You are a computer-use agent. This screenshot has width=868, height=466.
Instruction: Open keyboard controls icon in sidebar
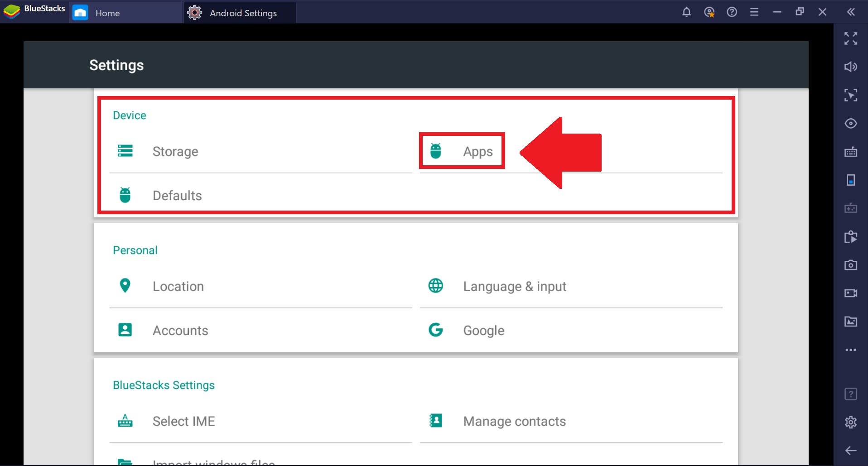[x=851, y=152]
